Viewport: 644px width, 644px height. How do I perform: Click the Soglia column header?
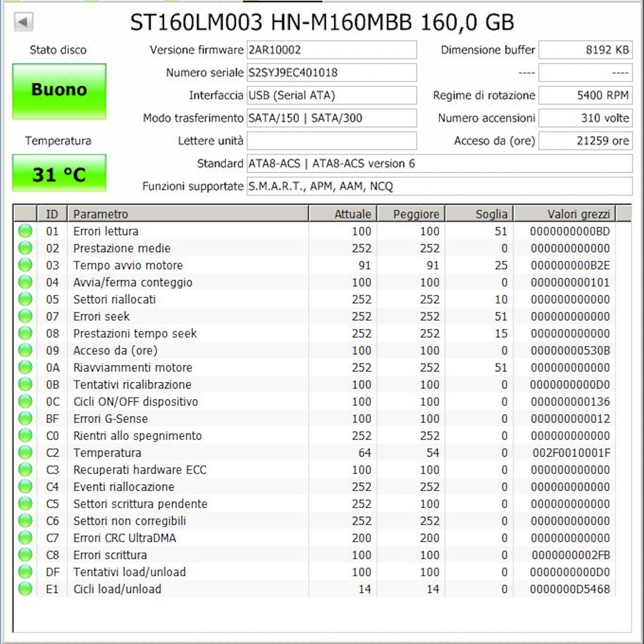[x=479, y=214]
